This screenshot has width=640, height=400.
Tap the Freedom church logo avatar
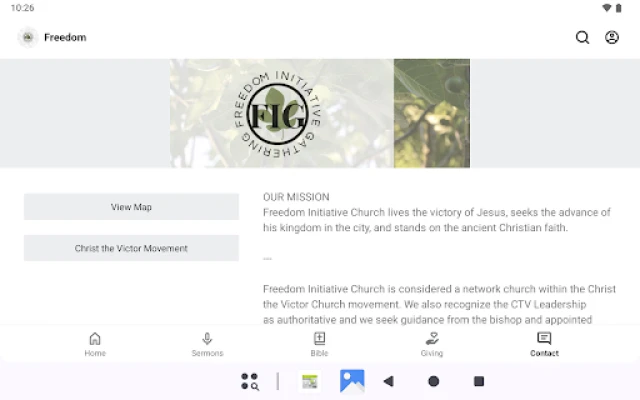pyautogui.click(x=28, y=38)
